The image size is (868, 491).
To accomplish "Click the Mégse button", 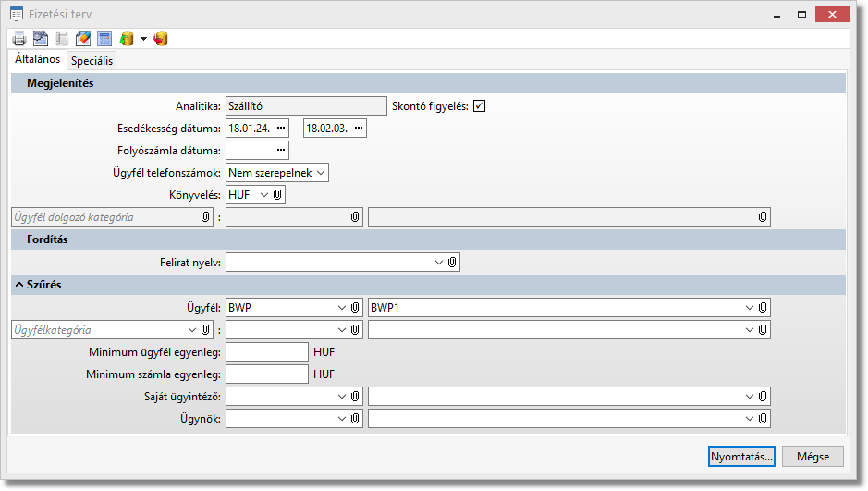I will (x=813, y=457).
